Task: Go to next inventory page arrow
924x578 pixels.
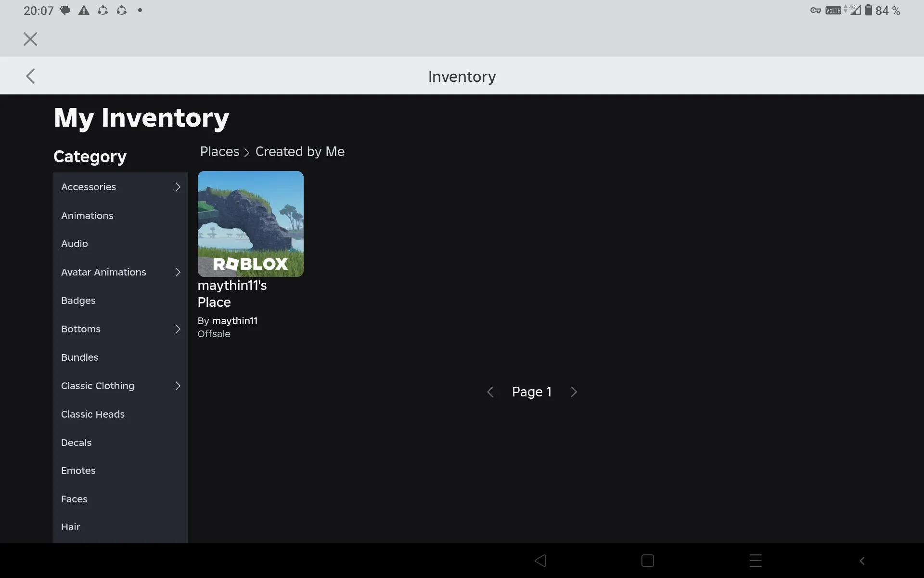Action: tap(574, 392)
